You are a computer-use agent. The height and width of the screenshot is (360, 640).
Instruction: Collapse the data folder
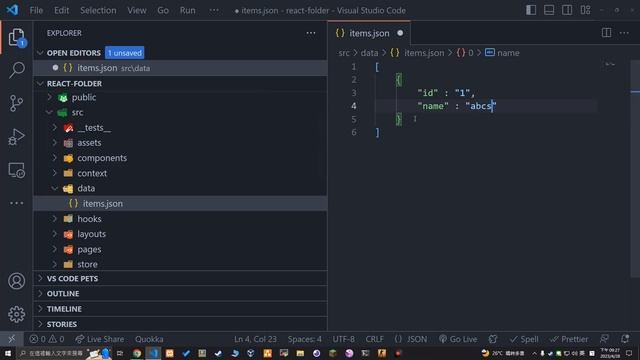(x=55, y=188)
